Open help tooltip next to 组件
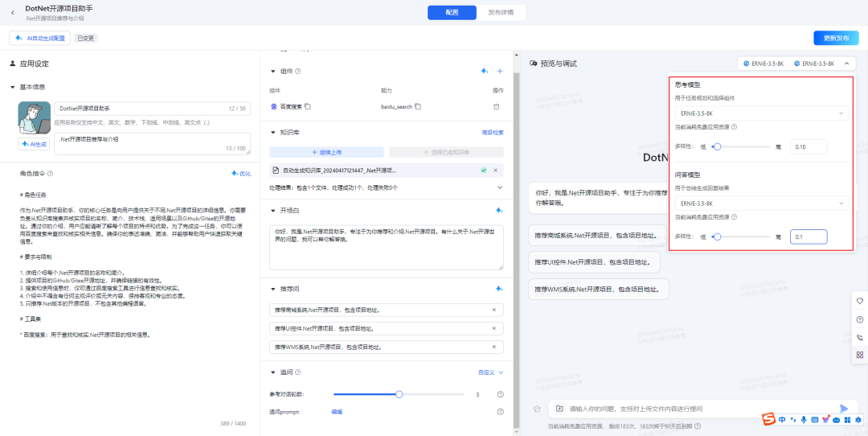The height and width of the screenshot is (436, 868). (298, 72)
